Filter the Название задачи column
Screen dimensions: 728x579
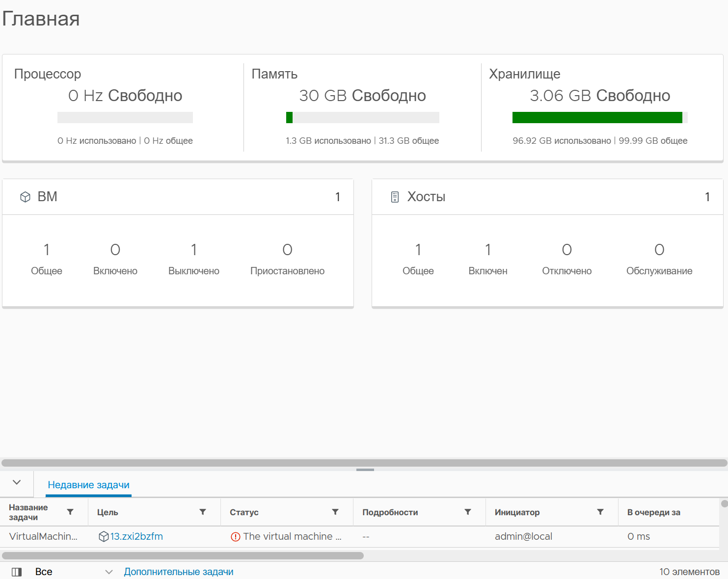tap(70, 512)
